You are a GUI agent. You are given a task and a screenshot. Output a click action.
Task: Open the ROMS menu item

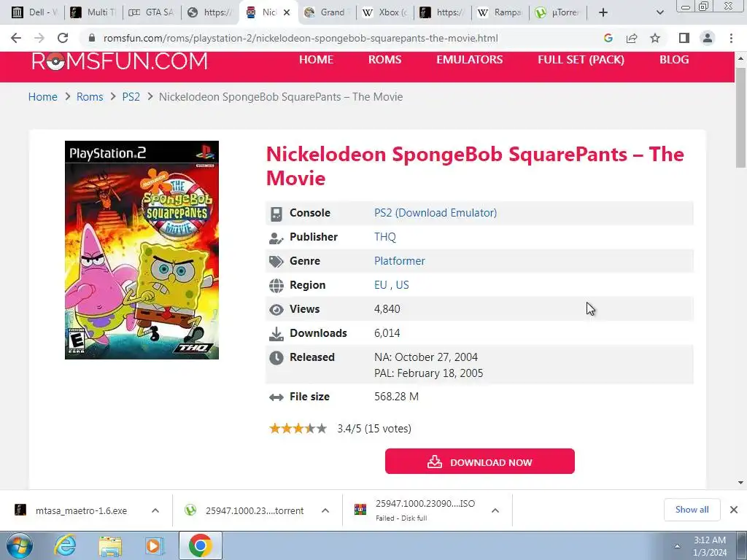click(x=384, y=60)
